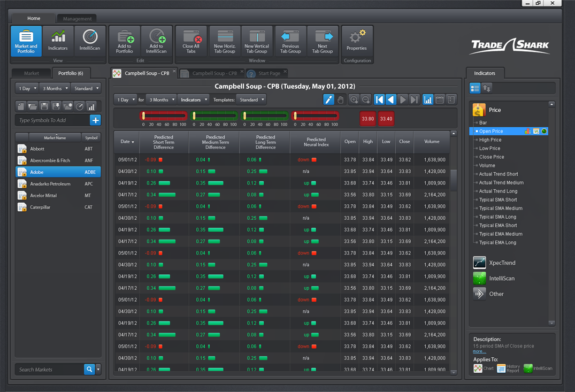Toggle list report view button
Screen dimensions: 575x392
[x=451, y=99]
